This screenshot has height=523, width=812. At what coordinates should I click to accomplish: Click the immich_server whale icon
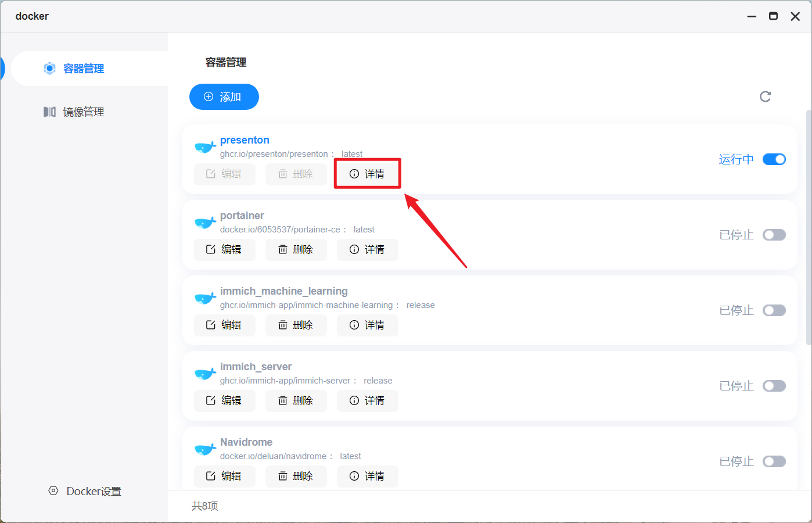tap(205, 374)
